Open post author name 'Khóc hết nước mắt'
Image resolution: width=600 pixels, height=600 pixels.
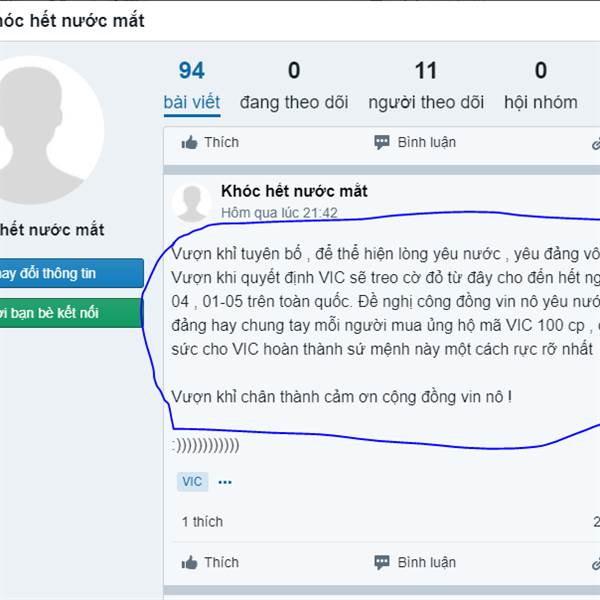(294, 191)
